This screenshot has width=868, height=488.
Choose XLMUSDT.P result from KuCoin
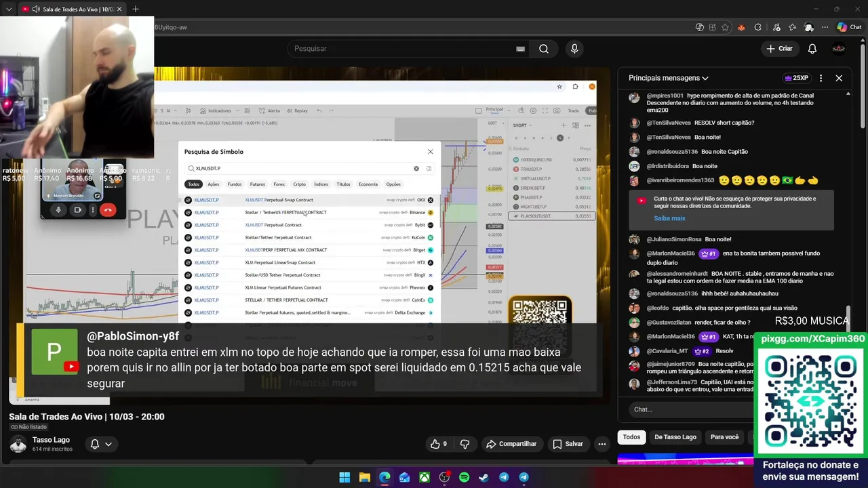[x=309, y=238]
